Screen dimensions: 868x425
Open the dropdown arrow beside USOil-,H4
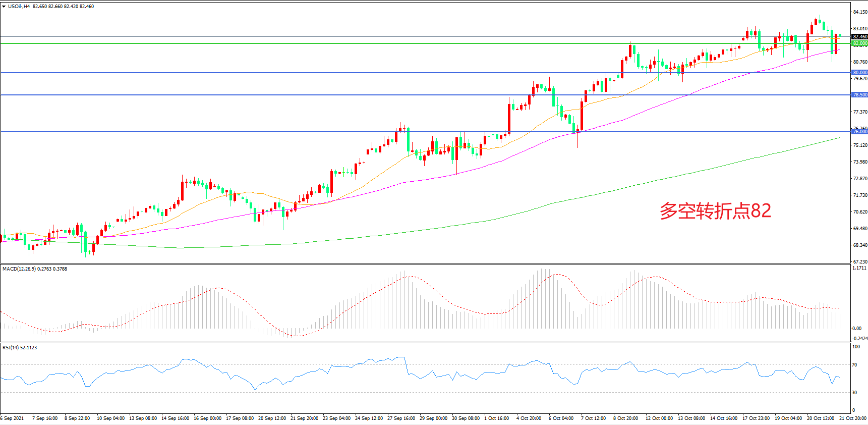4,7
